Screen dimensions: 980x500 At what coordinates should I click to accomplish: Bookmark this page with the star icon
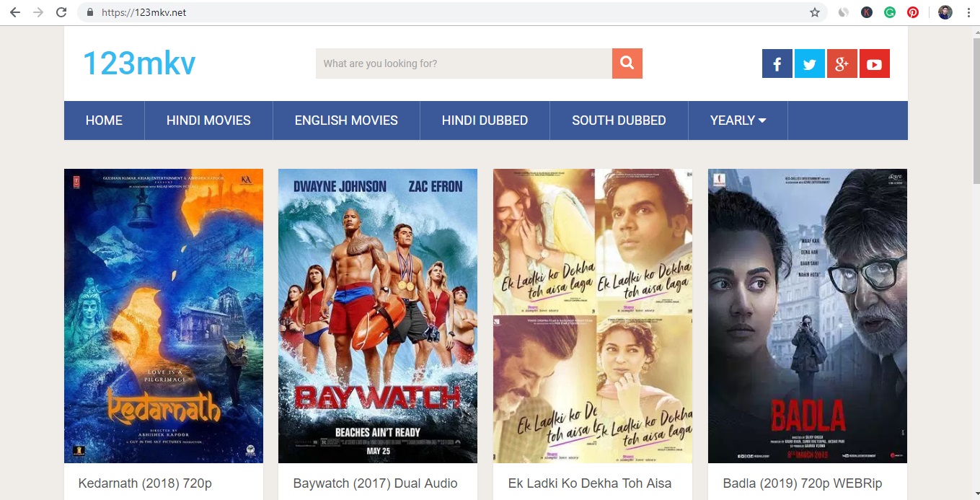[815, 12]
